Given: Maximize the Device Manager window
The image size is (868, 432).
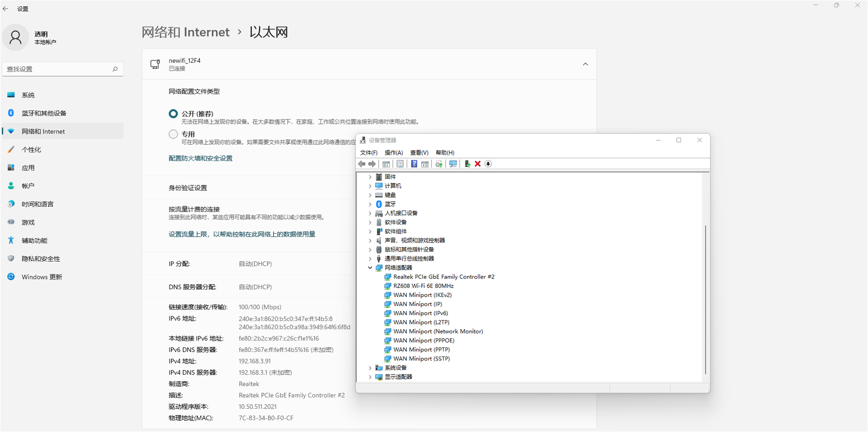Looking at the screenshot, I should (x=679, y=140).
